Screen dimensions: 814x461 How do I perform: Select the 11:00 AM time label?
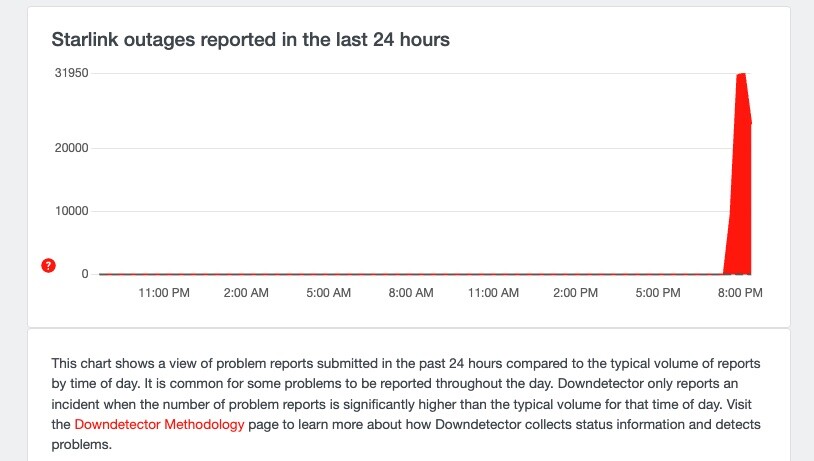493,293
